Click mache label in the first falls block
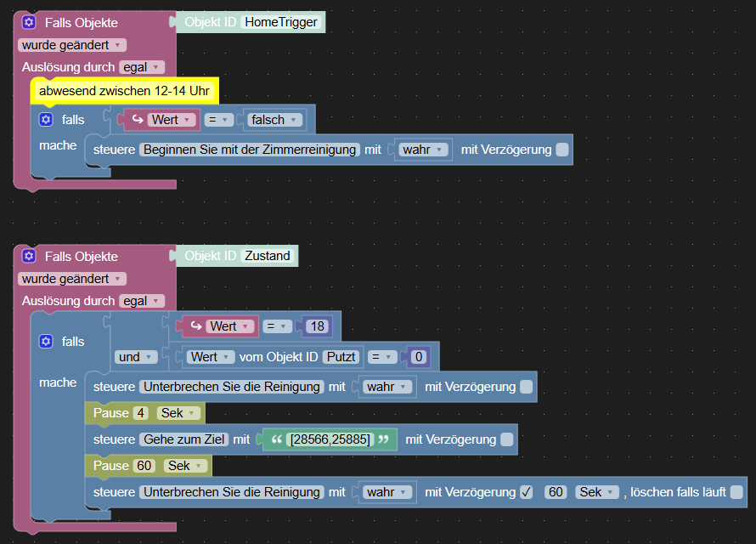The width and height of the screenshot is (756, 544). tap(58, 145)
